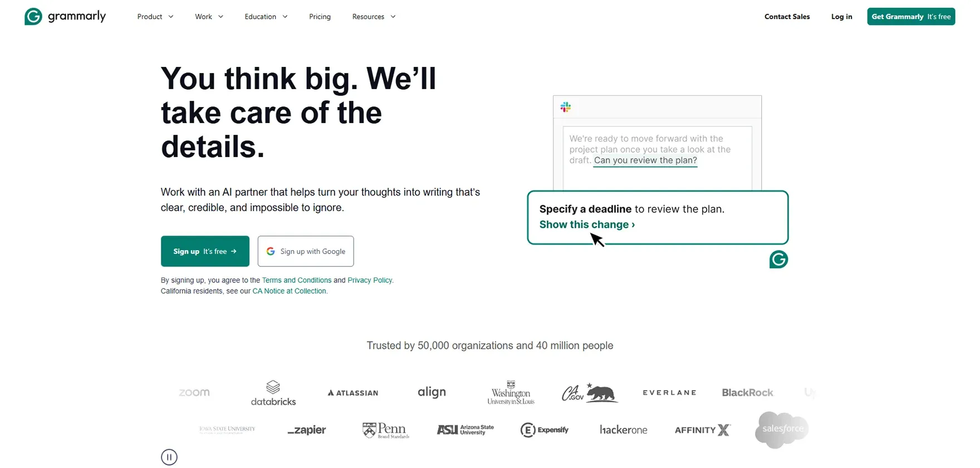This screenshot has height=468, width=980.
Task: Open the Pricing page
Action: (320, 17)
